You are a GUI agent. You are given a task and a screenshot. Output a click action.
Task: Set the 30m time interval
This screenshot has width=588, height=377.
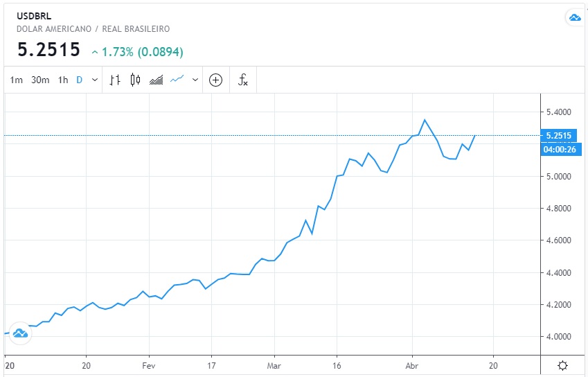pyautogui.click(x=40, y=80)
